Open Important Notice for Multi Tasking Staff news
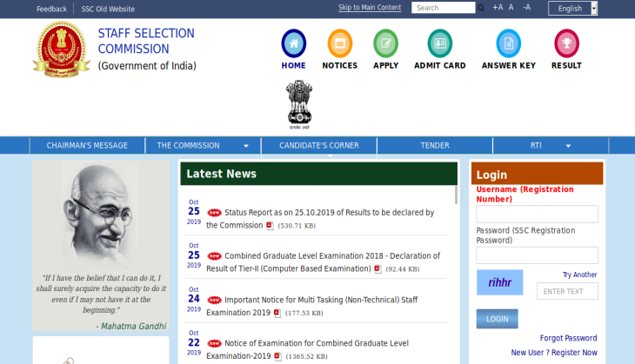 tap(311, 306)
